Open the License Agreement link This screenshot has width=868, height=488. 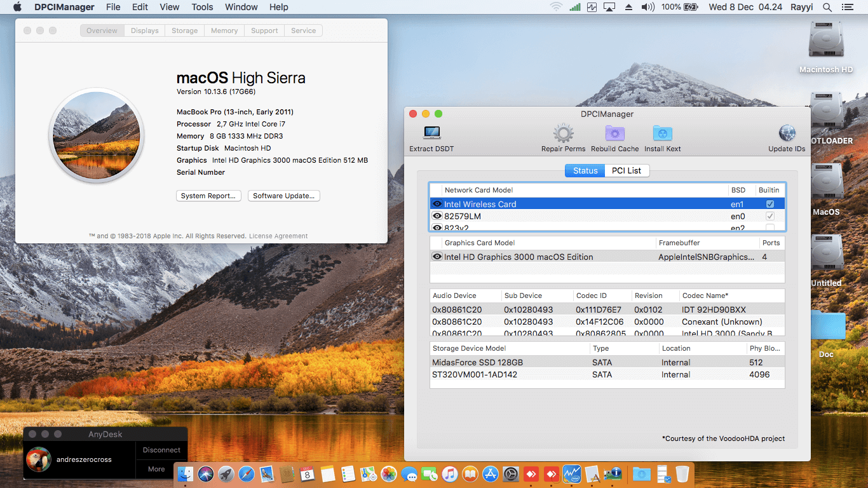click(278, 236)
